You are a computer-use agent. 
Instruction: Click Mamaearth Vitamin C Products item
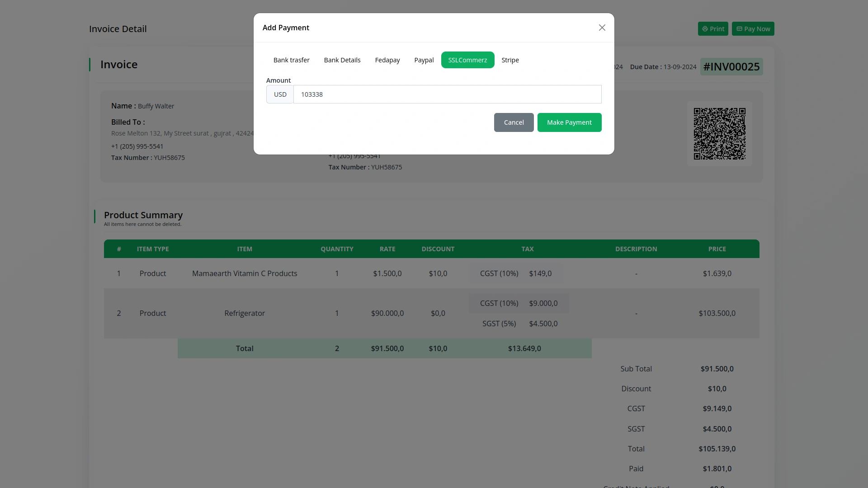245,273
